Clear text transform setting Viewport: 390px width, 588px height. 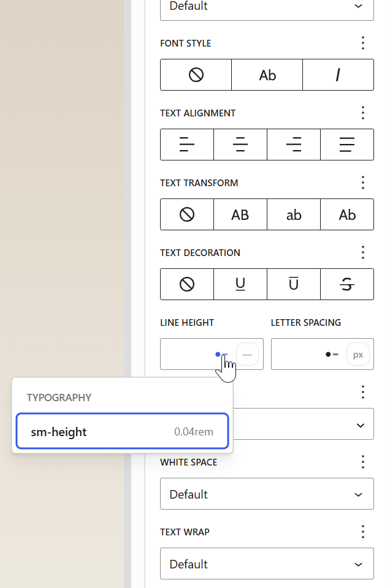pos(187,214)
